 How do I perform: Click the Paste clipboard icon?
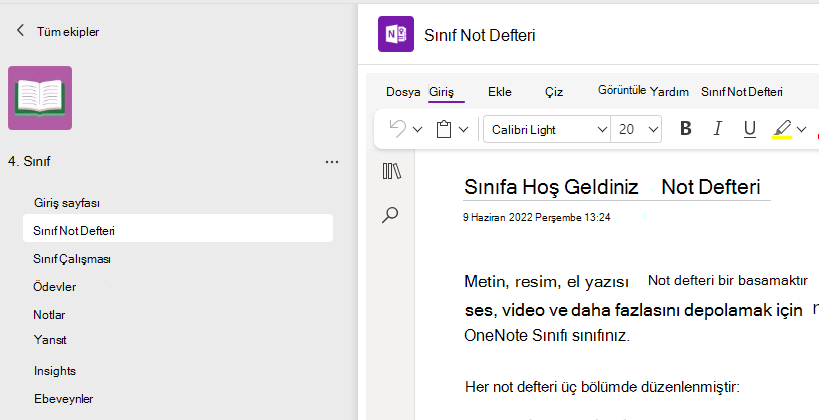443,129
